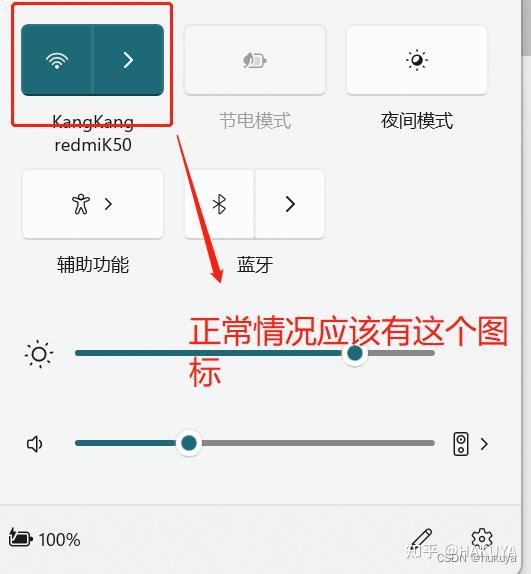Viewport: 531px width, 574px height.
Task: Click the battery charging icon
Action: [x=20, y=538]
